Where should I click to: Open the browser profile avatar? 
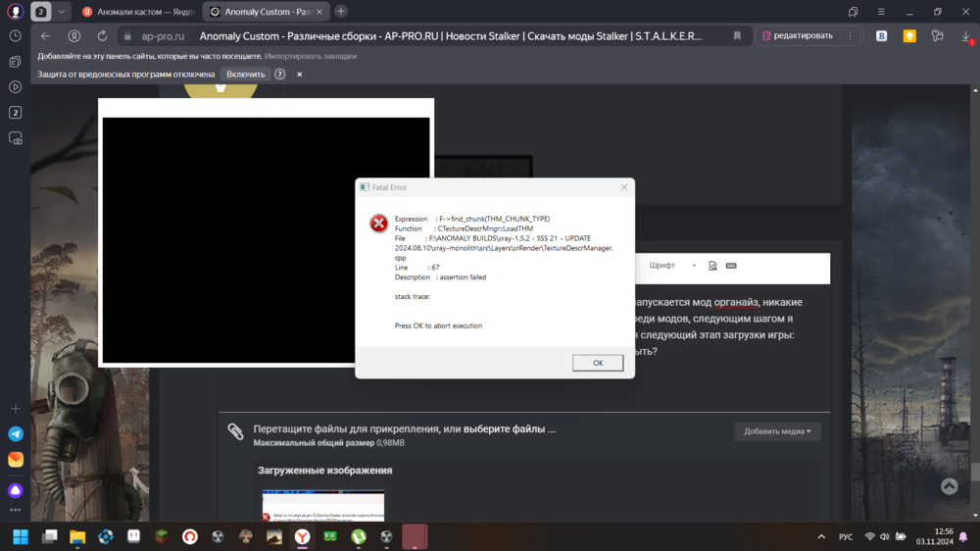coord(15,11)
